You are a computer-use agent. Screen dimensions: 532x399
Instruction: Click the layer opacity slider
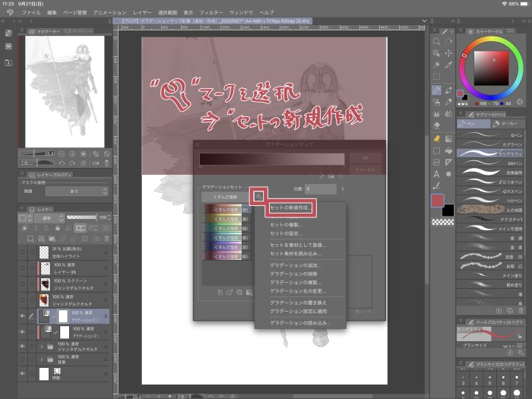click(x=81, y=217)
